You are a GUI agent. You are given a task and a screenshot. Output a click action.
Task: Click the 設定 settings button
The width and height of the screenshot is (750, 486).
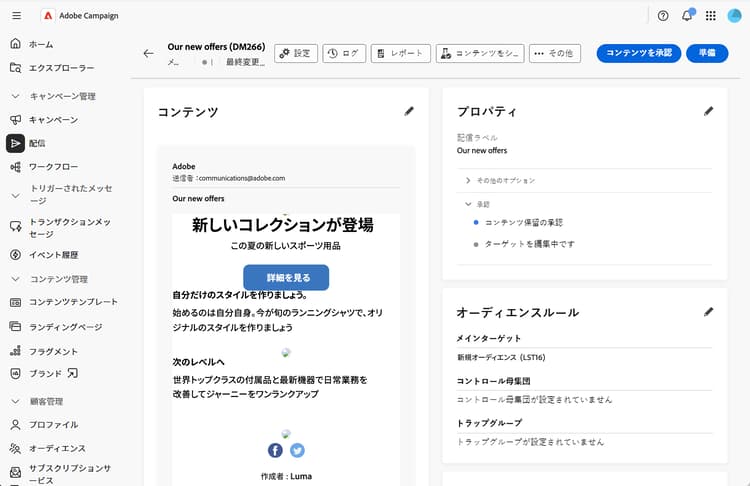coord(296,54)
